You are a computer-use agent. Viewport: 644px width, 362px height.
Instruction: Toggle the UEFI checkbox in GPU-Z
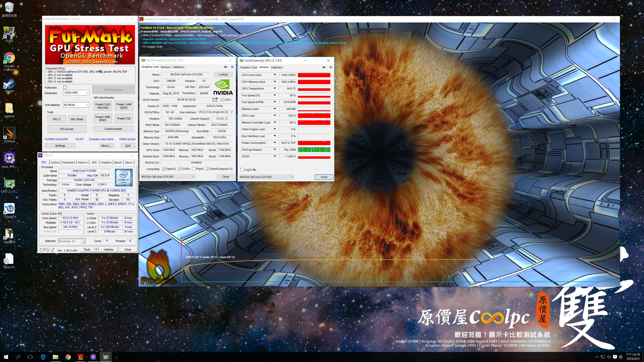click(222, 100)
